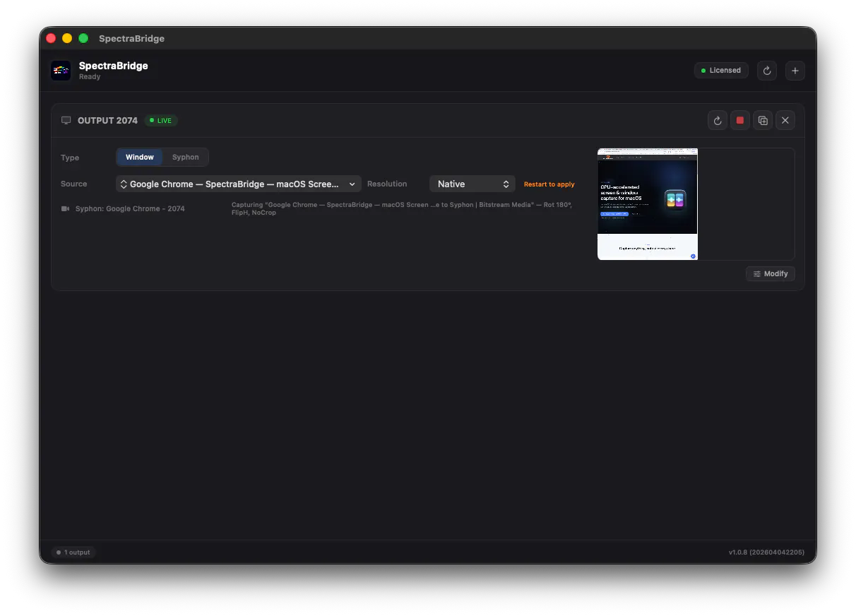Click the 1 output status pill
The image size is (856, 616).
click(73, 552)
